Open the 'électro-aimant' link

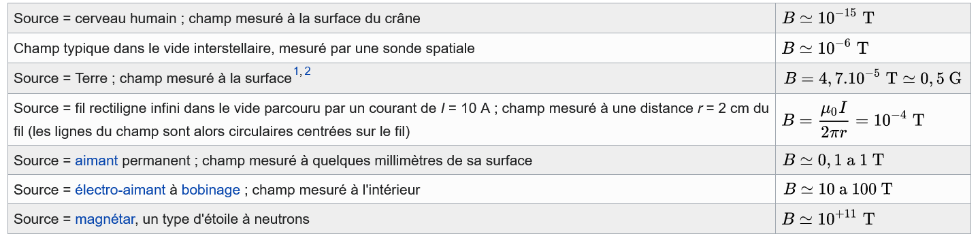point(120,190)
